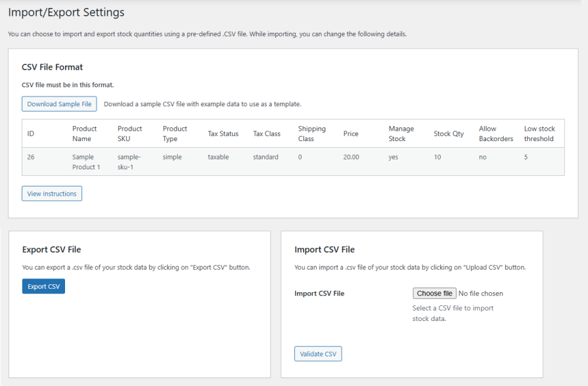The image size is (588, 386).
Task: Click the Low stock threshold header
Action: pos(539,134)
